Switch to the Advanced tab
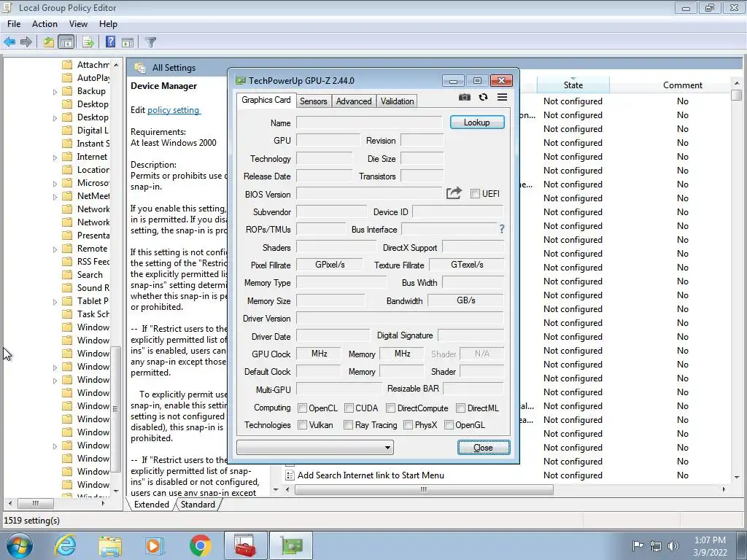Viewport: 747px width, 560px height. [x=354, y=101]
